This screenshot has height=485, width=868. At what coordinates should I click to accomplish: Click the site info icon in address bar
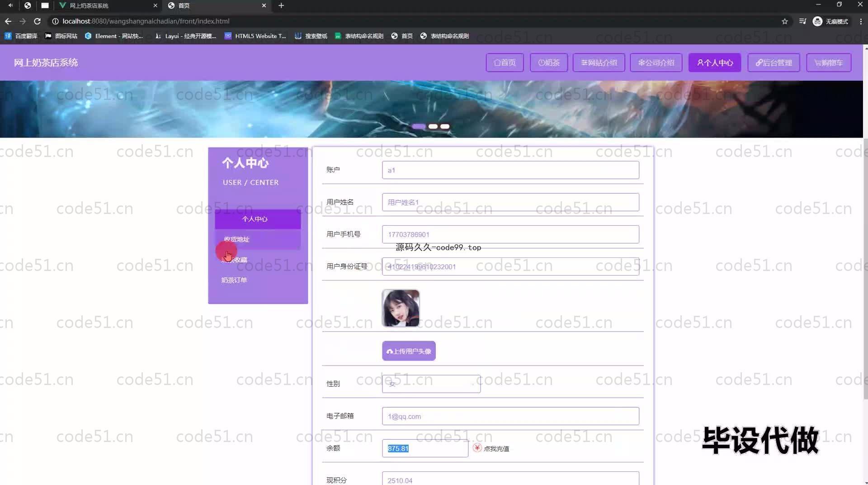pyautogui.click(x=55, y=21)
